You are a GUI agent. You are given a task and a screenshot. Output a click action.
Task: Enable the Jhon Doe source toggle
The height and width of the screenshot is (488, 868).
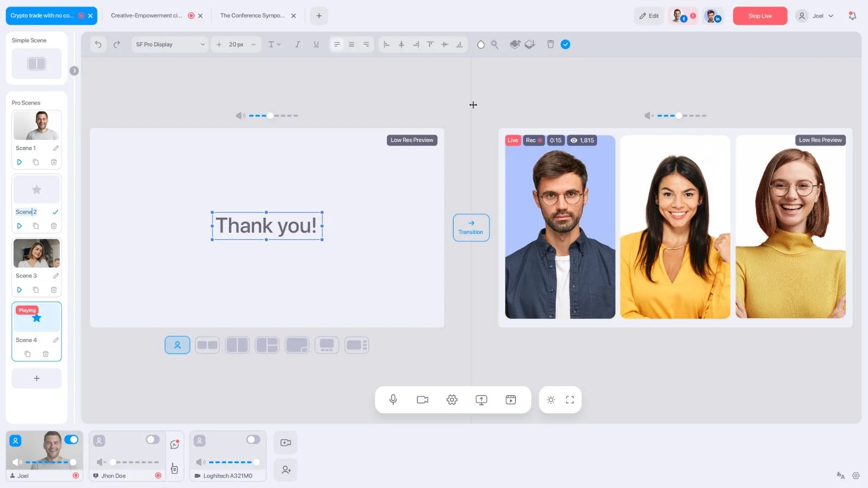pyautogui.click(x=152, y=440)
